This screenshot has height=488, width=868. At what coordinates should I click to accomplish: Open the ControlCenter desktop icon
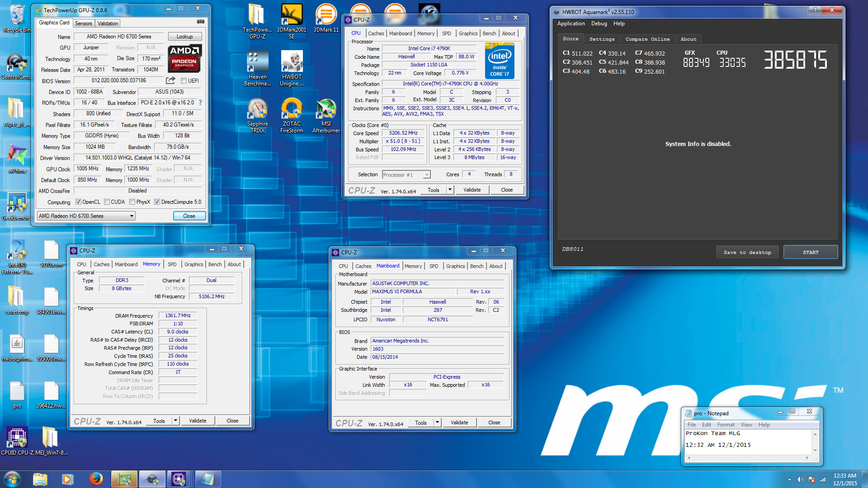pos(16,67)
